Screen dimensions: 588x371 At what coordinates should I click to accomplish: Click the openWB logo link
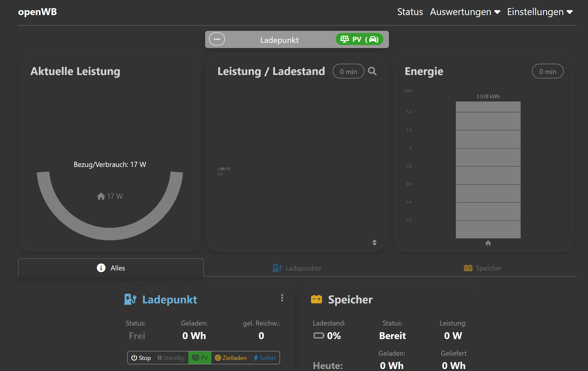point(37,12)
